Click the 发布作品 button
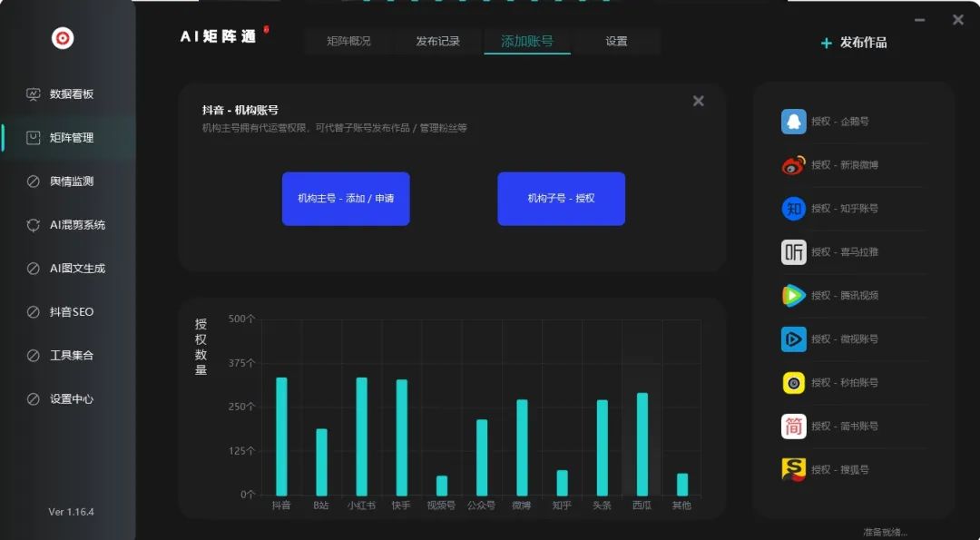Viewport: 980px width, 540px height. pyautogui.click(x=854, y=44)
